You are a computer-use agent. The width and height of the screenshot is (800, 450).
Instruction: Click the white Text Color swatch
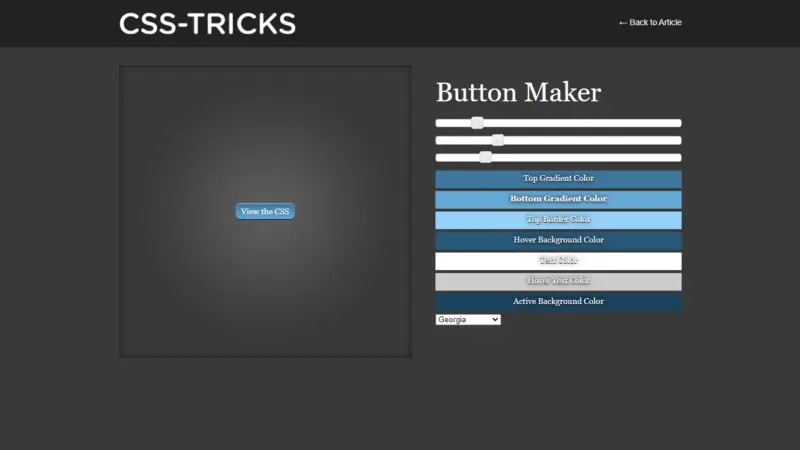pos(558,260)
